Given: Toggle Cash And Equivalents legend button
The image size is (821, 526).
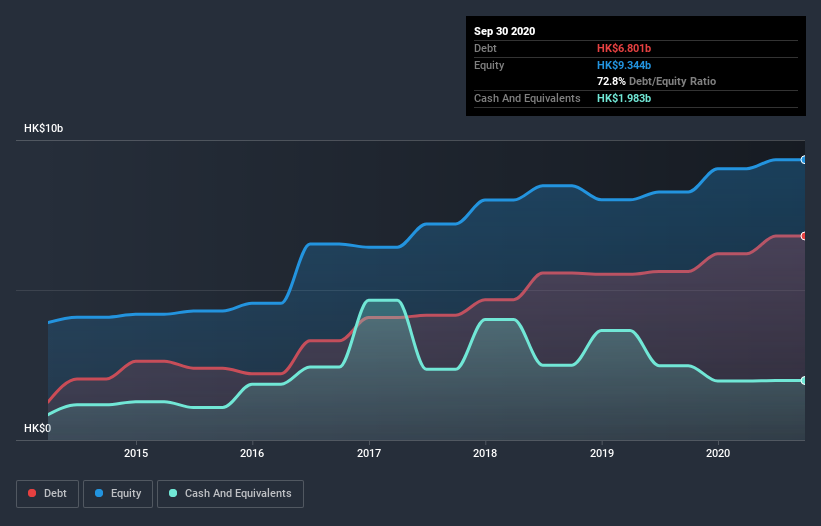Looking at the screenshot, I should 230,494.
